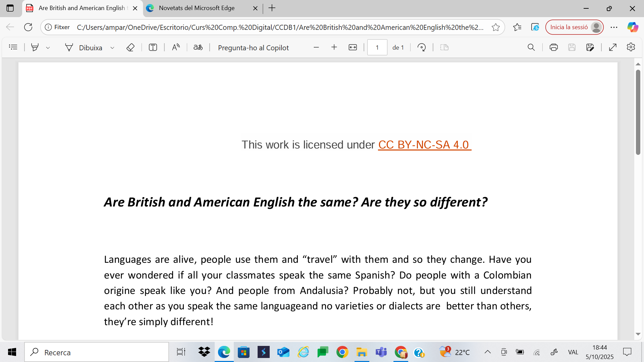Rotate the PDF page
The width and height of the screenshot is (644, 362).
[x=422, y=47]
